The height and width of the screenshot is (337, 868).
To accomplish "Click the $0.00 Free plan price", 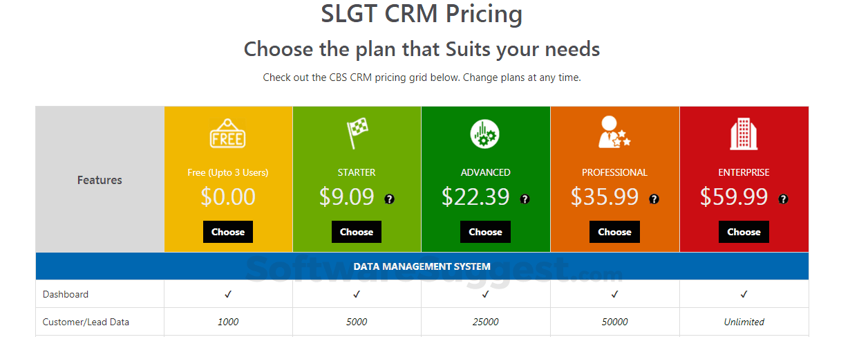I will pos(228,197).
